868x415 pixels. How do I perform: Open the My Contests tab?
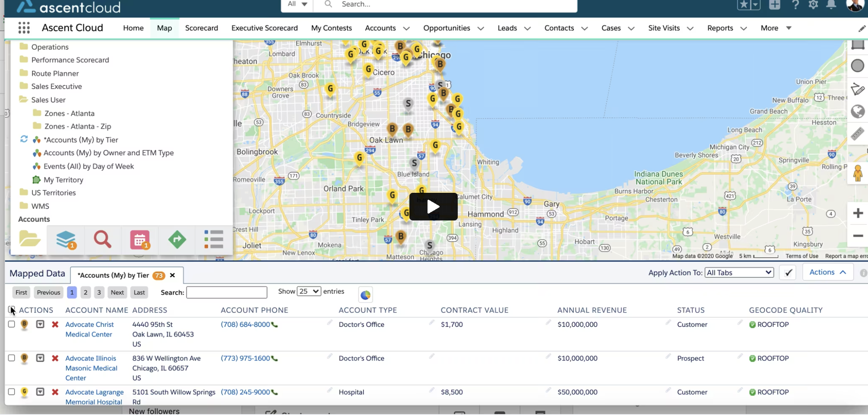tap(331, 28)
